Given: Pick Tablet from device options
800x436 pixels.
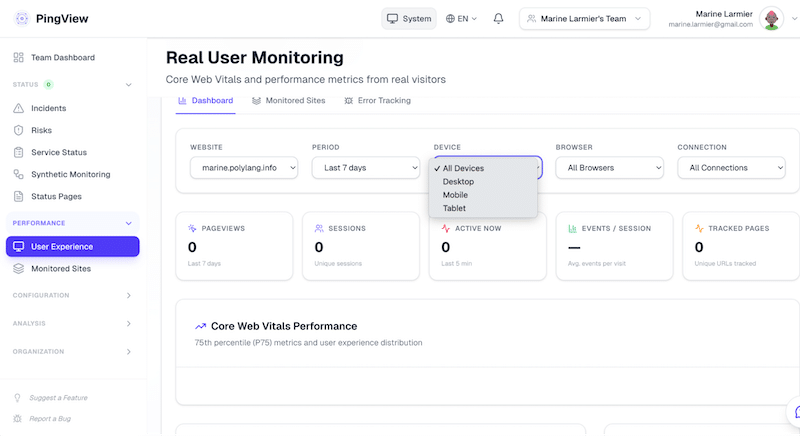Looking at the screenshot, I should point(454,208).
